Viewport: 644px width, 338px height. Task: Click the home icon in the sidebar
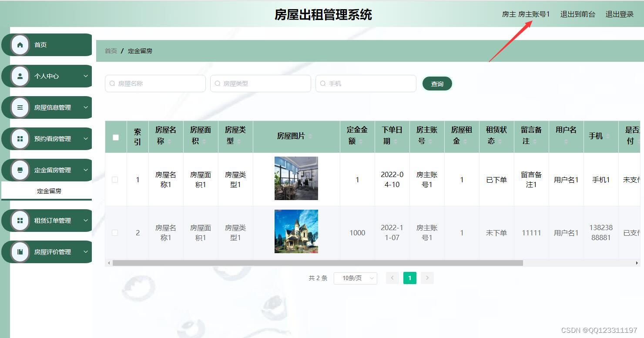coord(20,45)
